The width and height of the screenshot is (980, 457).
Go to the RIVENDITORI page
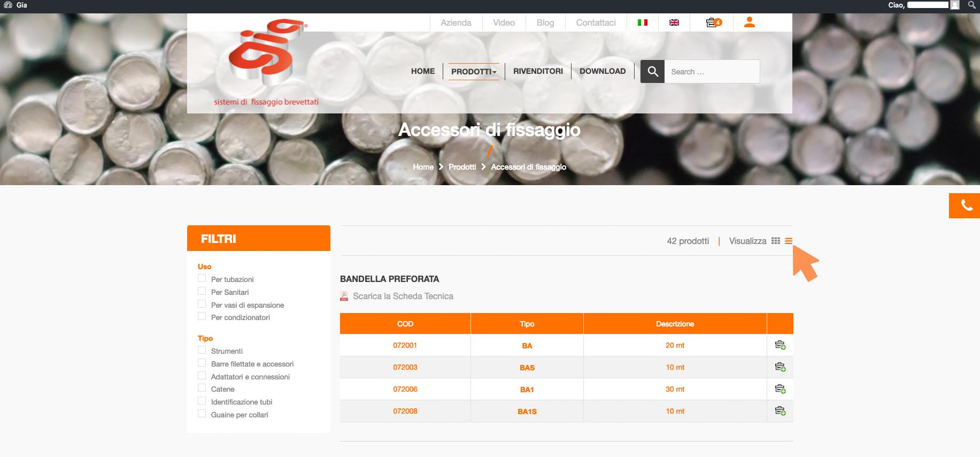(538, 71)
